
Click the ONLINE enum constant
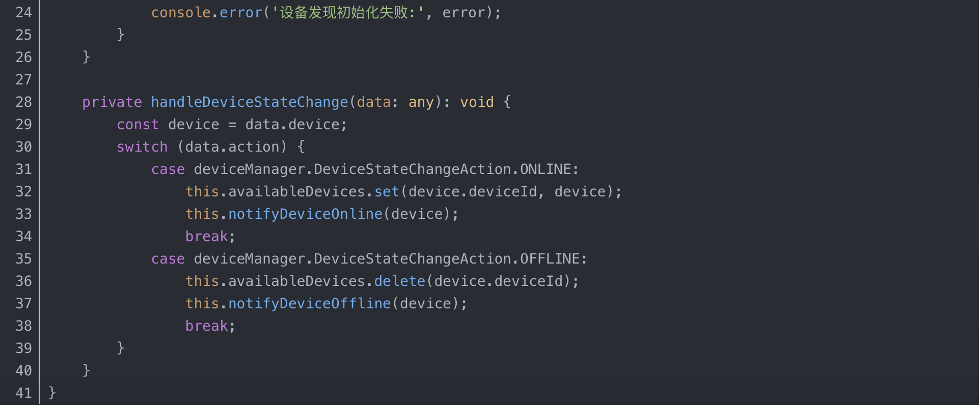click(x=546, y=169)
